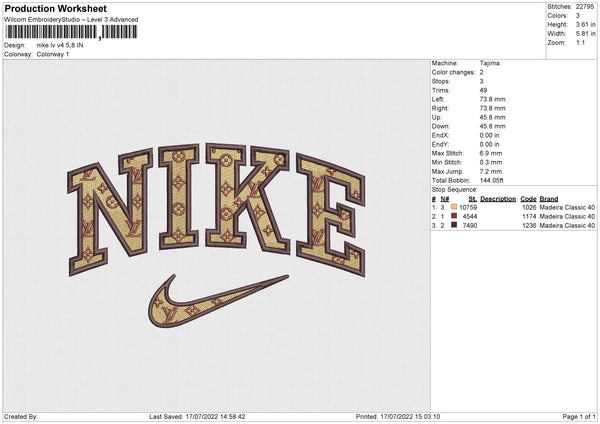The height and width of the screenshot is (424, 600).
Task: Click the "Colorway:" label
Action: pyautogui.click(x=18, y=54)
